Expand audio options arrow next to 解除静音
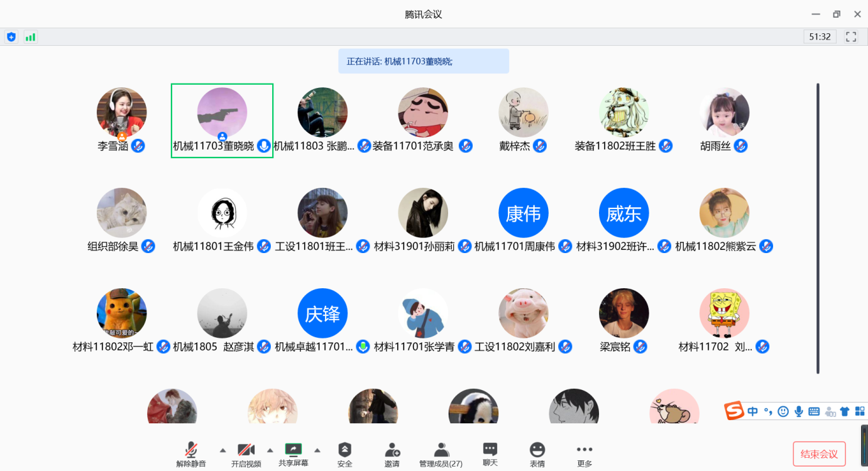 coord(222,450)
